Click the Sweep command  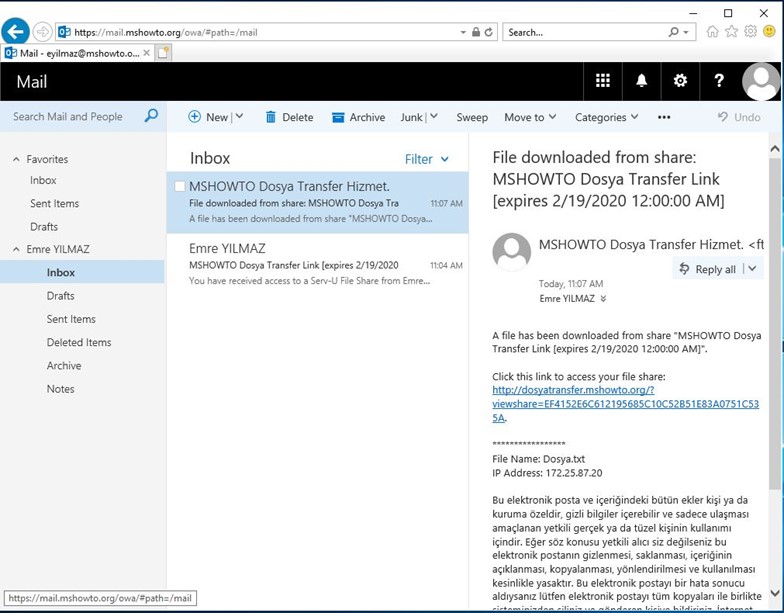(x=472, y=117)
